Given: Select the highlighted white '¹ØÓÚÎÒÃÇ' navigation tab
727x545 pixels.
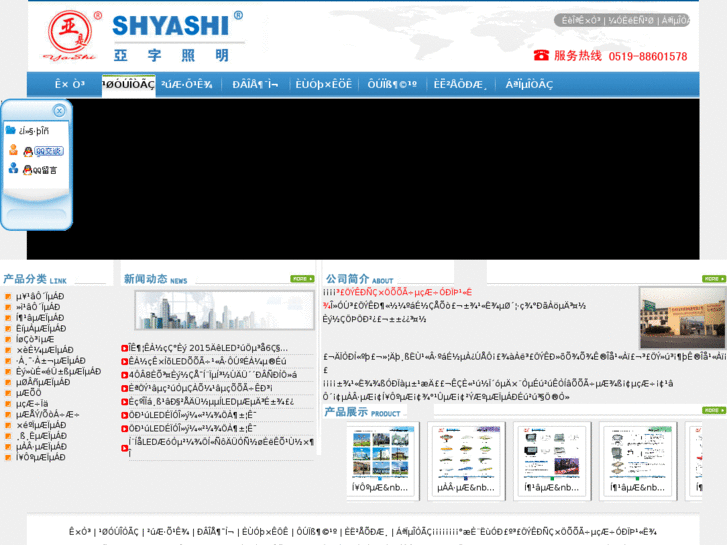Looking at the screenshot, I should pyautogui.click(x=128, y=85).
